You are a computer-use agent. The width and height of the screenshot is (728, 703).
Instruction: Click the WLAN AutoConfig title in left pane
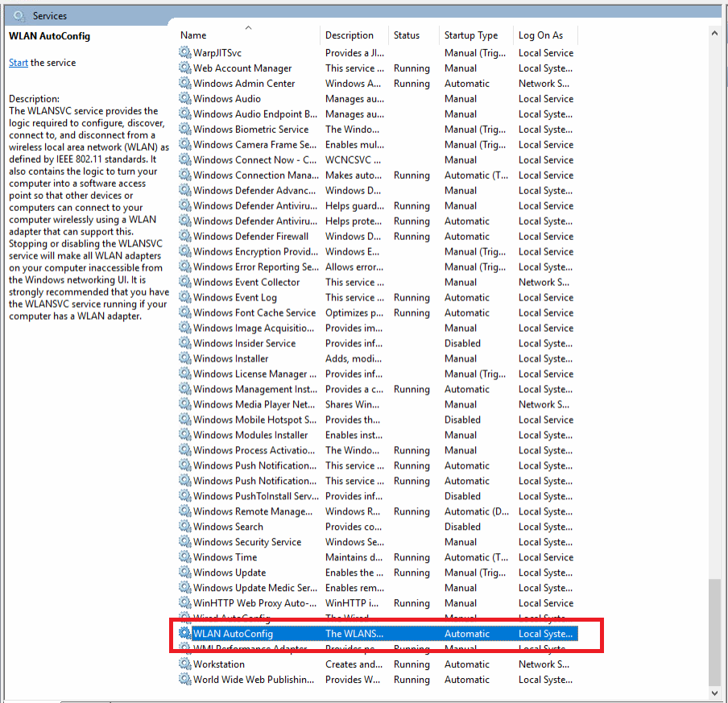[x=50, y=35]
